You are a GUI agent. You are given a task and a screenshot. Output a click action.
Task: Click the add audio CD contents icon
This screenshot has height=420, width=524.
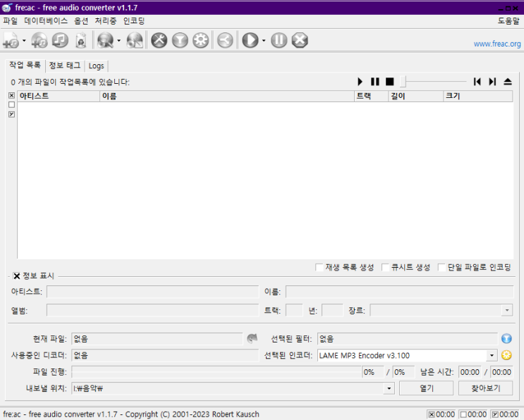pos(39,40)
